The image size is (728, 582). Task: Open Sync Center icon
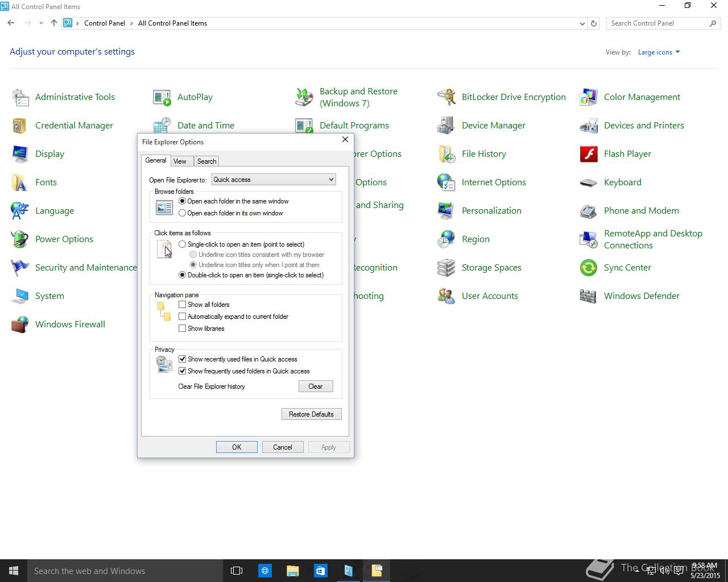pyautogui.click(x=589, y=268)
